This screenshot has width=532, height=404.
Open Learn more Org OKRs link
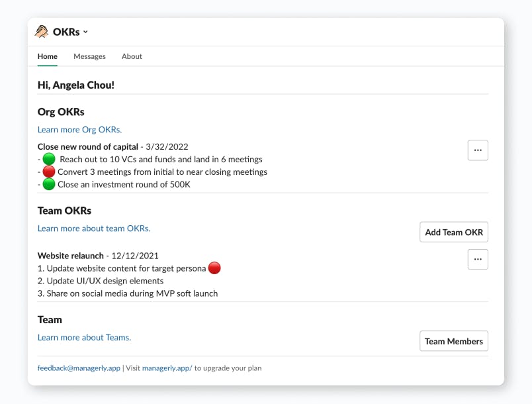coord(79,130)
